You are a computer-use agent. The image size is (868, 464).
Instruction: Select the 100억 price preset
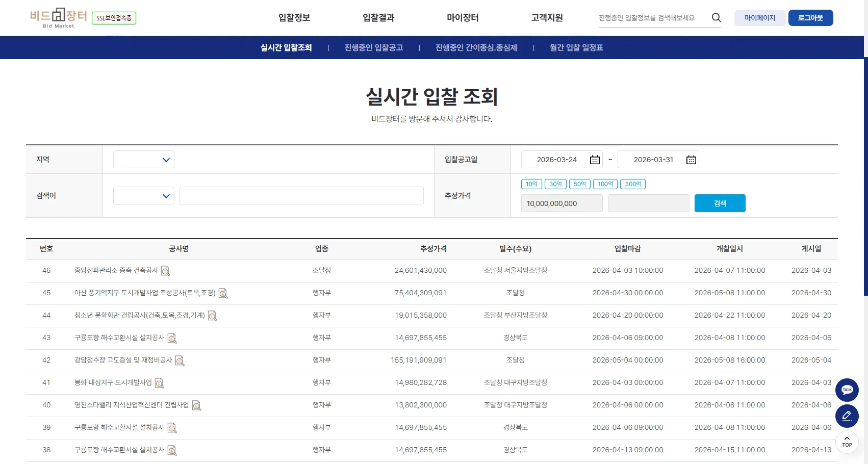point(605,184)
